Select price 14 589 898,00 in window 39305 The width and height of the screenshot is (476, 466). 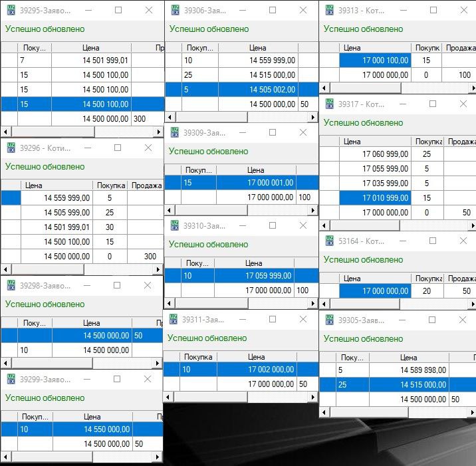coord(409,370)
